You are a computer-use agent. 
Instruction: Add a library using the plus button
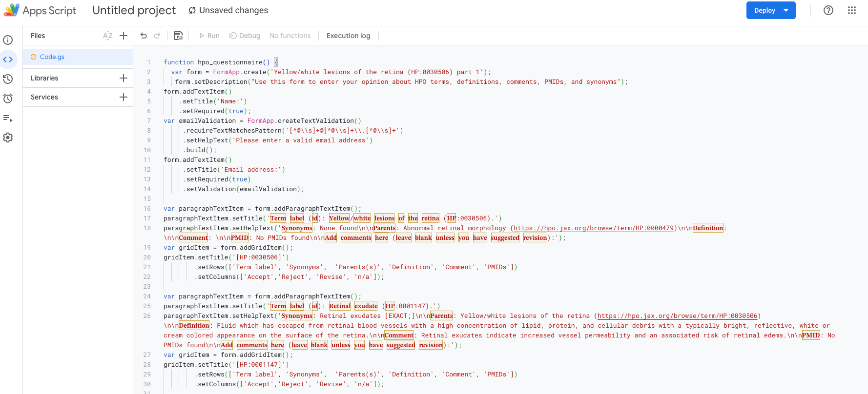[x=124, y=78]
